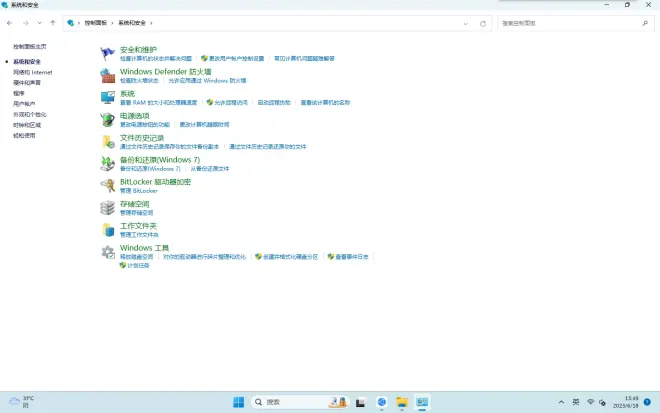Click the 释放磁盘空间 link
This screenshot has width=660, height=413.
tap(136, 256)
